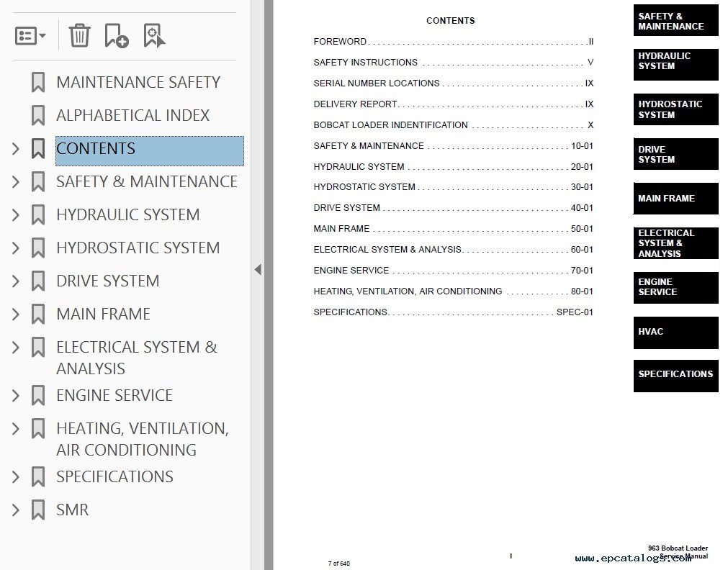Go to MAIN FRAME bookmark
728x570 pixels.
103,315
